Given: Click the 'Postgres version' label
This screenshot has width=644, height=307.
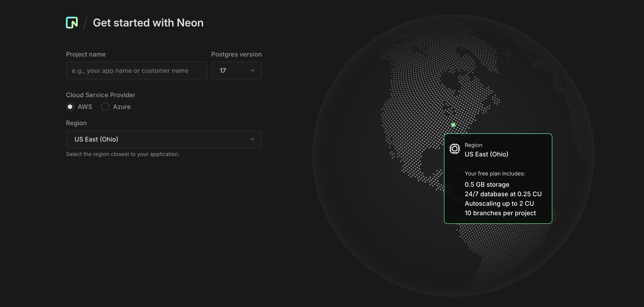Looking at the screenshot, I should [236, 54].
